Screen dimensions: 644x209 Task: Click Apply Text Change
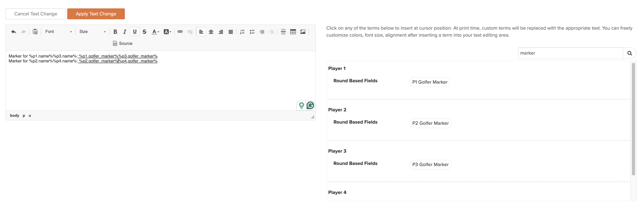coord(96,14)
